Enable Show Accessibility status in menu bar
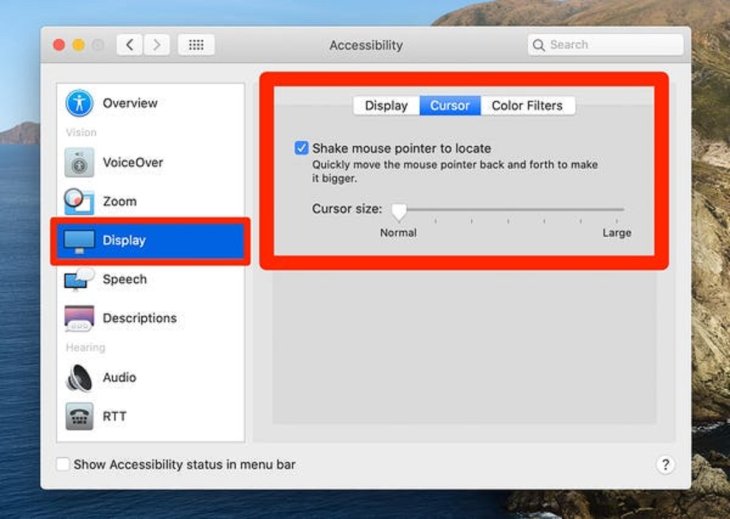 [63, 464]
